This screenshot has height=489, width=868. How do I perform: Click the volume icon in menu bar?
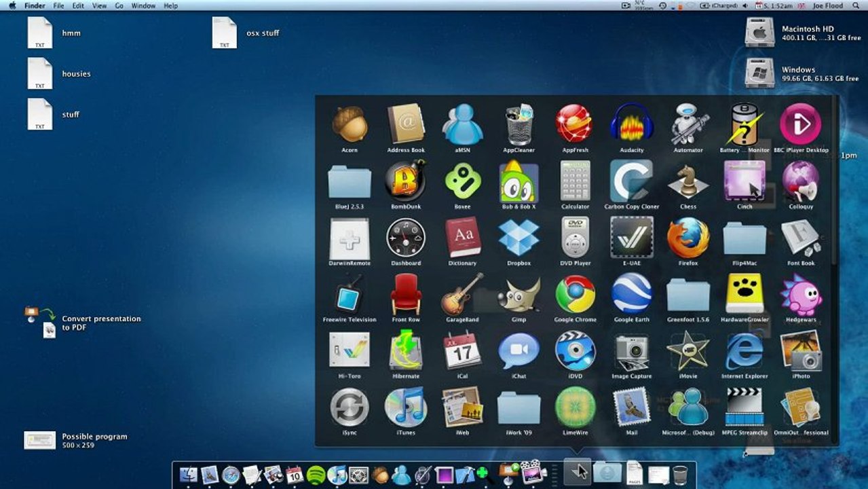(x=745, y=5)
